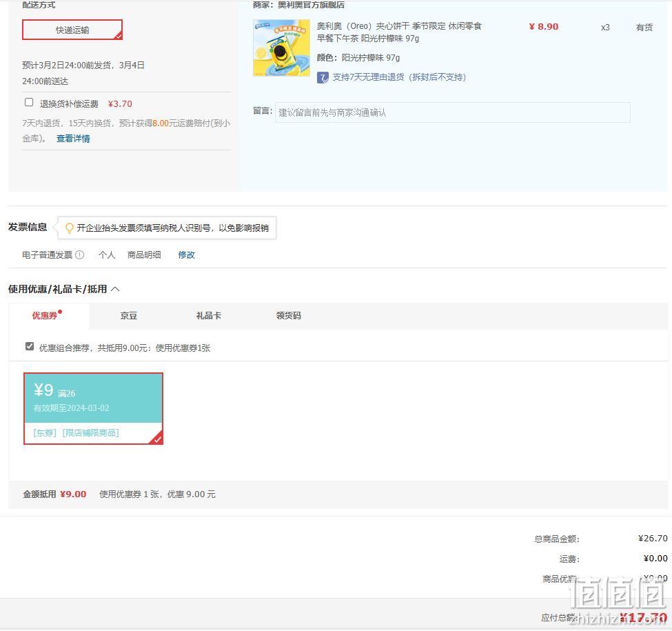Click the 商家: 奥利奥官方旗舰店 name
The height and width of the screenshot is (631, 672).
point(298,5)
